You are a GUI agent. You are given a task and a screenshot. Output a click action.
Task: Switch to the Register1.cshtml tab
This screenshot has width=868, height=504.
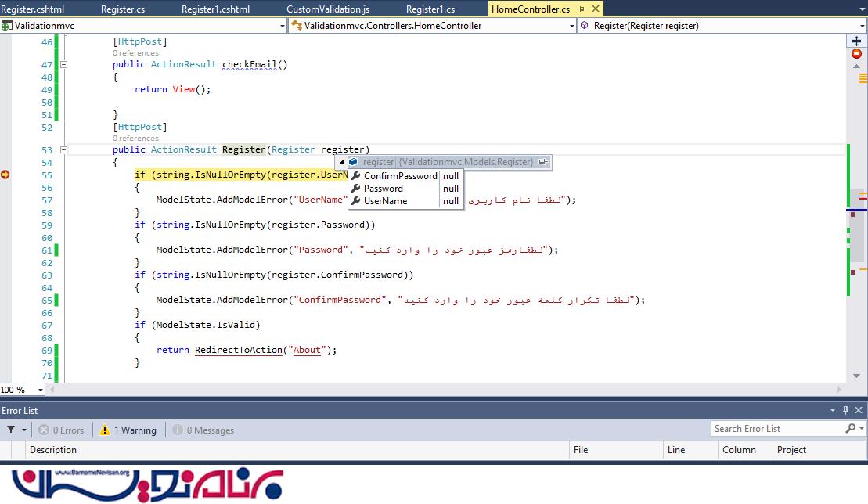pos(214,9)
